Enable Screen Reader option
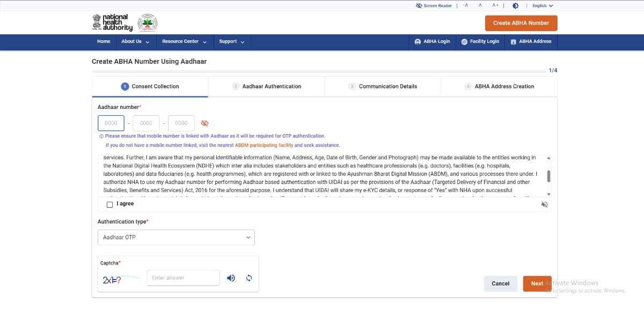644x309 pixels. click(x=434, y=6)
